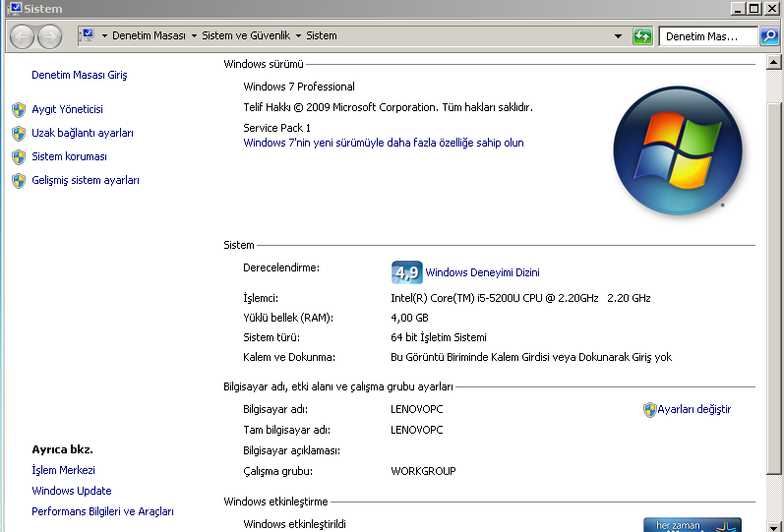
Task: Click the computer icon in the address bar
Action: tap(88, 35)
